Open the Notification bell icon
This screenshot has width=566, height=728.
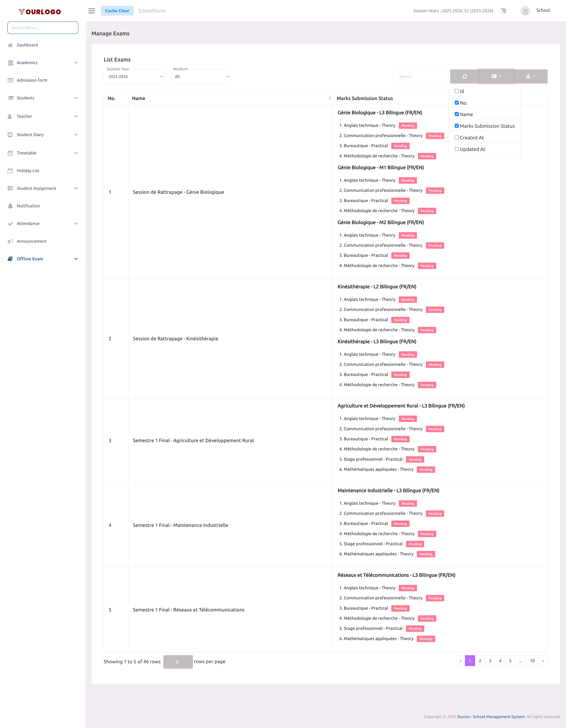(x=10, y=206)
